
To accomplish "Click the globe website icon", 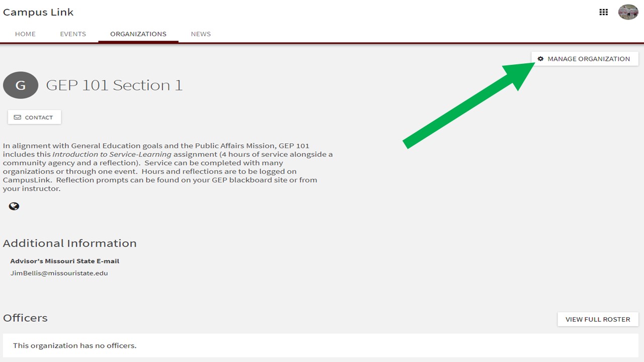I will pyautogui.click(x=14, y=206).
